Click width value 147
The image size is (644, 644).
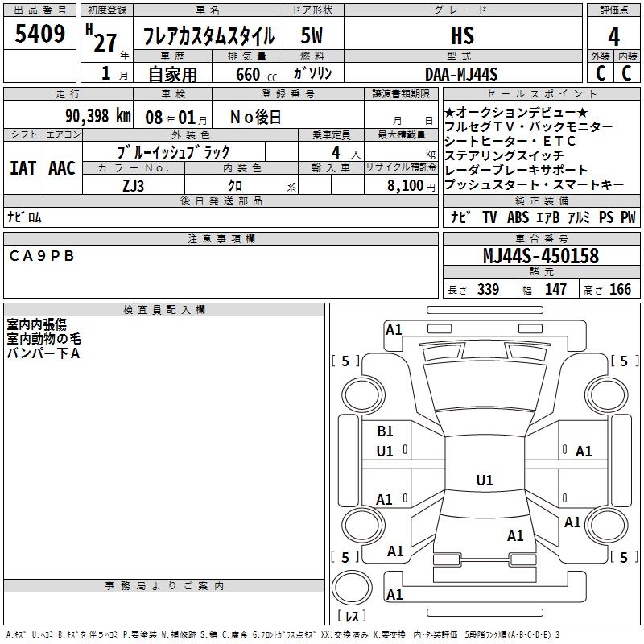click(x=555, y=289)
